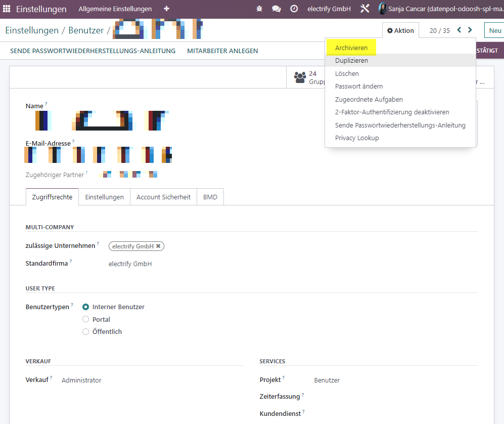
Task: Open the 24 groups stat button
Action: (x=306, y=77)
